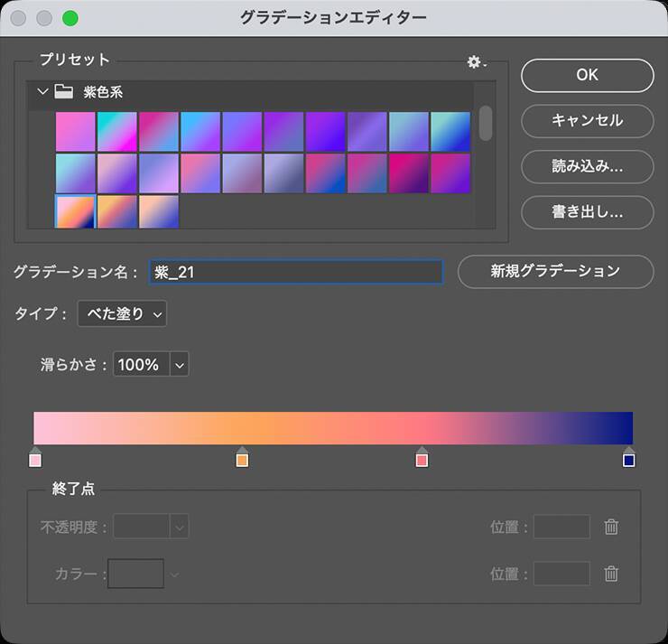668x644 pixels.
Task: Select first-row third magenta-to-blue preset
Action: click(159, 132)
